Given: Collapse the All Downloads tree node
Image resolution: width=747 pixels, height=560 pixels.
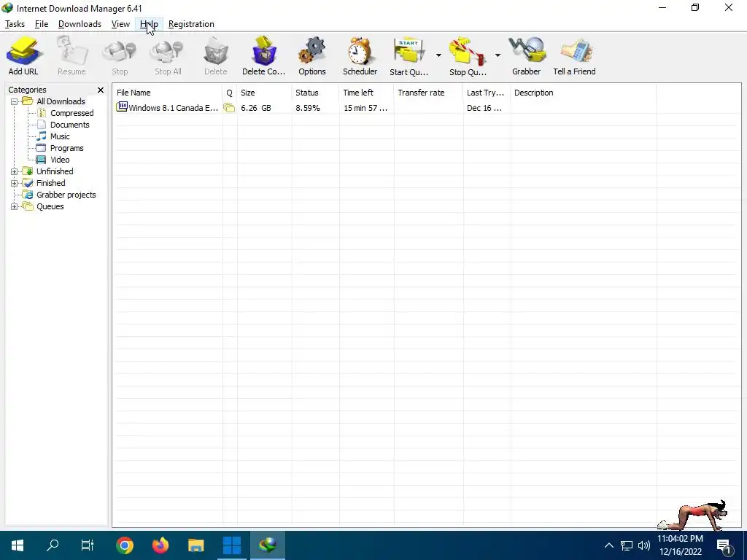Looking at the screenshot, I should point(15,101).
